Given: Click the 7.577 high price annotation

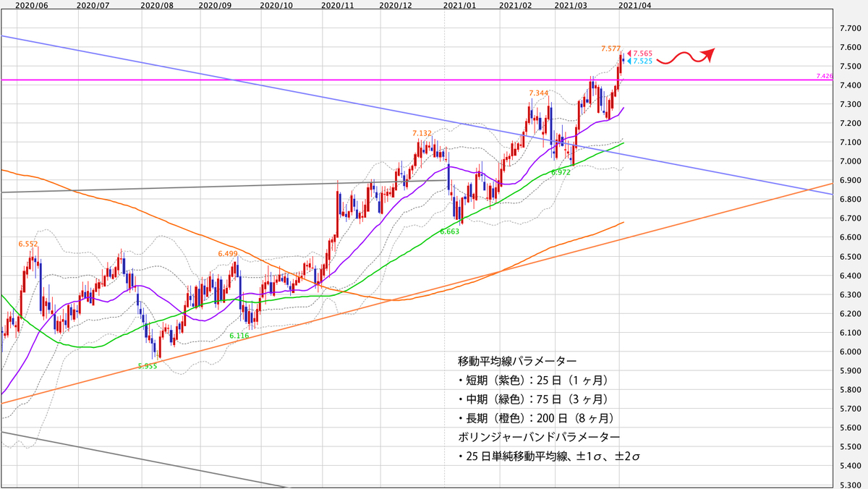Looking at the screenshot, I should click(610, 48).
